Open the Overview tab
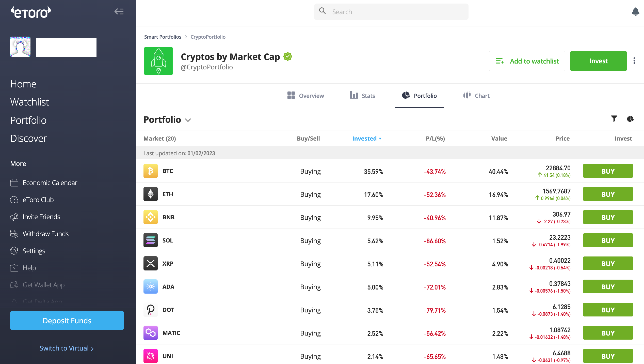The image size is (644, 364). 305,96
